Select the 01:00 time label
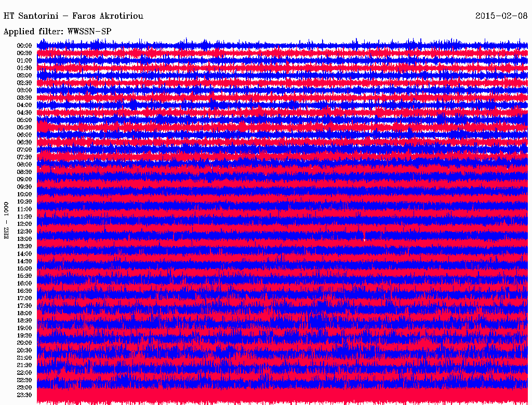The image size is (532, 405). [x=24, y=61]
